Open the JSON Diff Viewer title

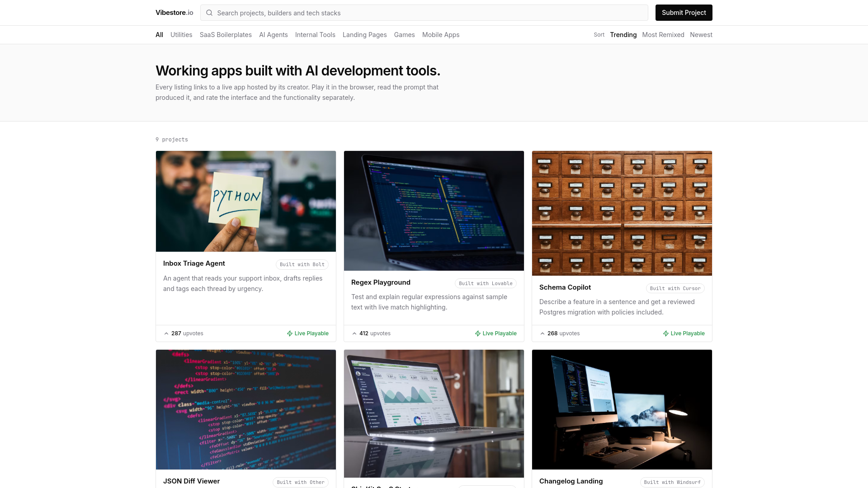191,481
